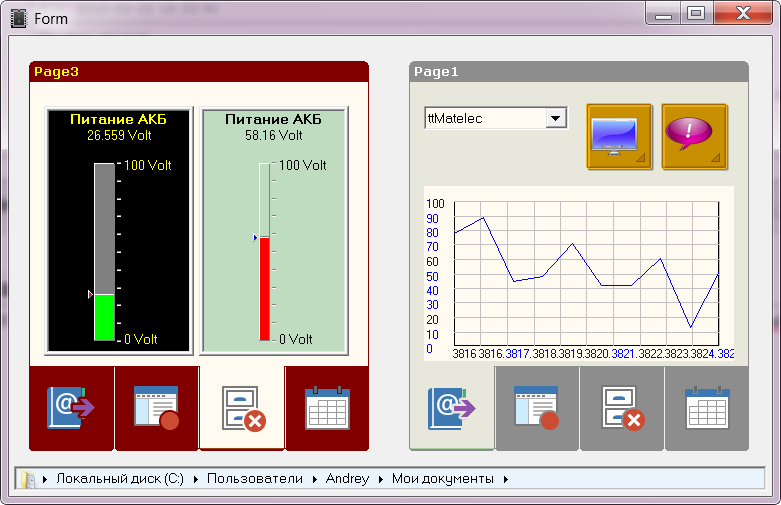Click the '100 Volt' label on black gauge
This screenshot has height=505, width=781.
click(x=147, y=165)
